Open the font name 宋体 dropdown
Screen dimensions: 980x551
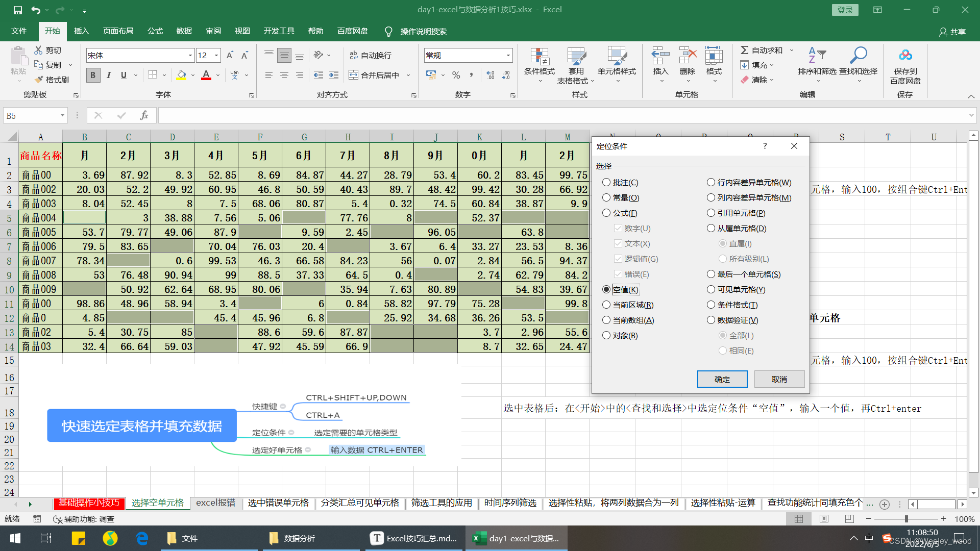coord(190,56)
